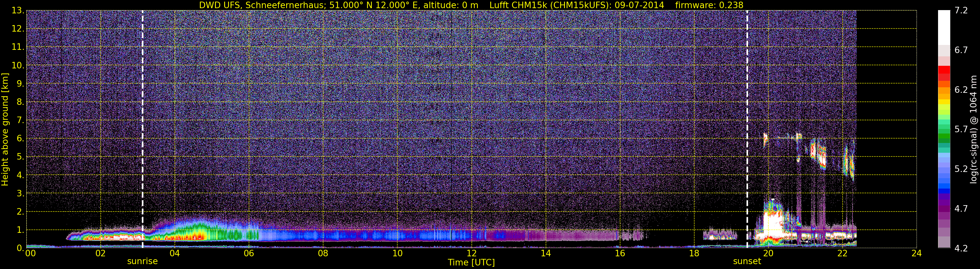Image resolution: width=980 pixels, height=269 pixels.
Task: Click the y-axis tick label 6
Action: click(20, 139)
